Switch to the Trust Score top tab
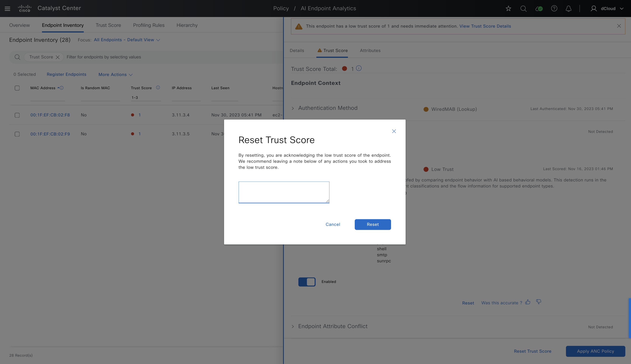631x364 pixels. tap(108, 25)
